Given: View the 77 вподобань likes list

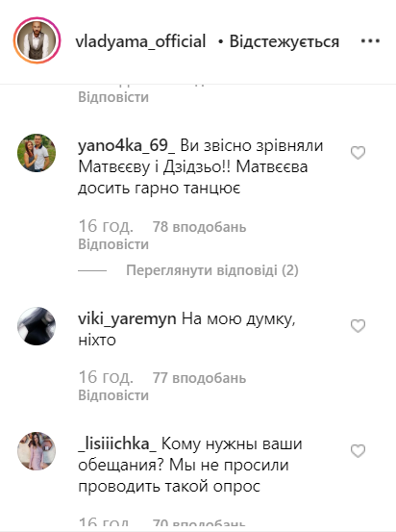Looking at the screenshot, I should pos(199,378).
